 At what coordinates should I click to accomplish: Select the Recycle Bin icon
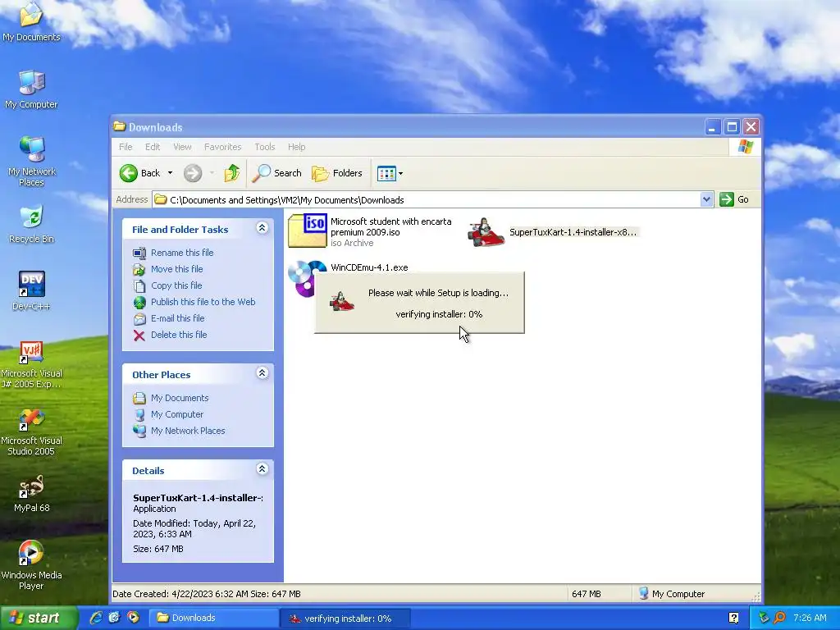(x=31, y=224)
